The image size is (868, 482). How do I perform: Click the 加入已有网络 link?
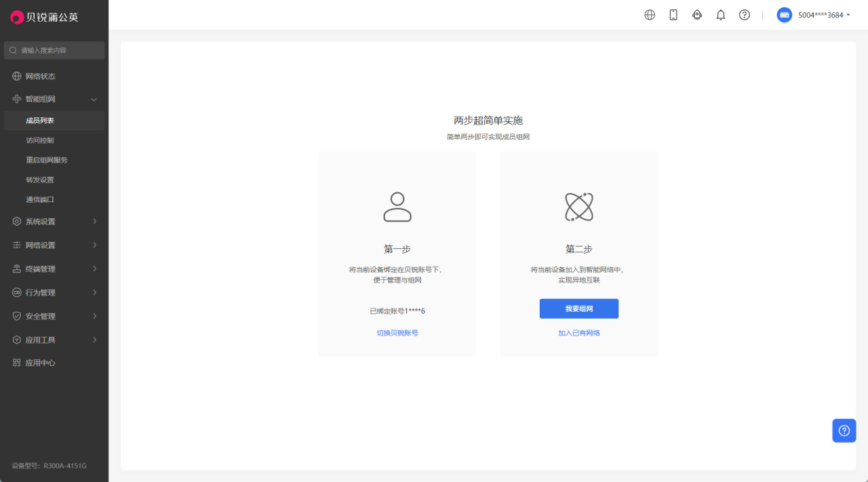pyautogui.click(x=579, y=333)
